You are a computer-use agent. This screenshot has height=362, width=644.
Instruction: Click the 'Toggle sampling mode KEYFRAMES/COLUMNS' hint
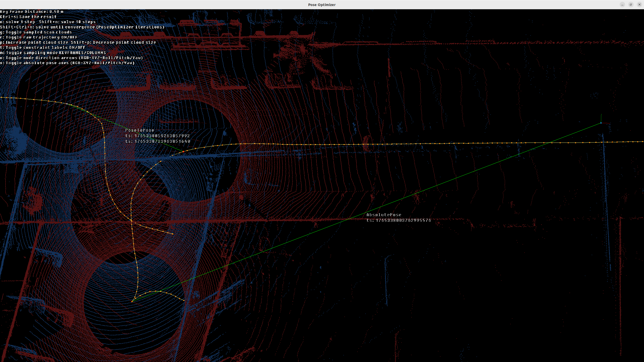click(x=53, y=53)
